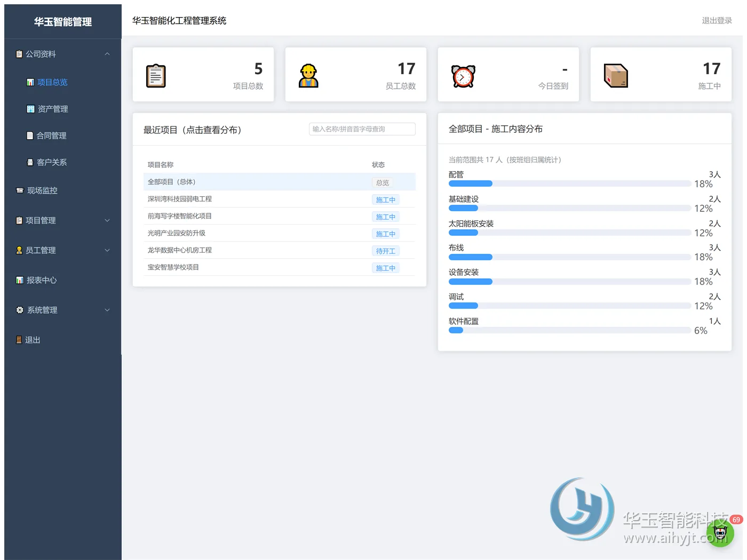Collapse the 公司资料 menu chevron

pyautogui.click(x=107, y=54)
